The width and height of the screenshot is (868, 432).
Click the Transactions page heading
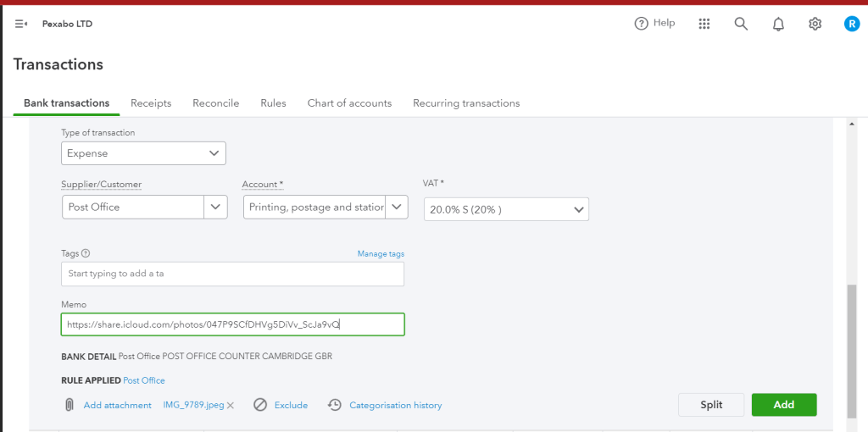[x=58, y=64]
